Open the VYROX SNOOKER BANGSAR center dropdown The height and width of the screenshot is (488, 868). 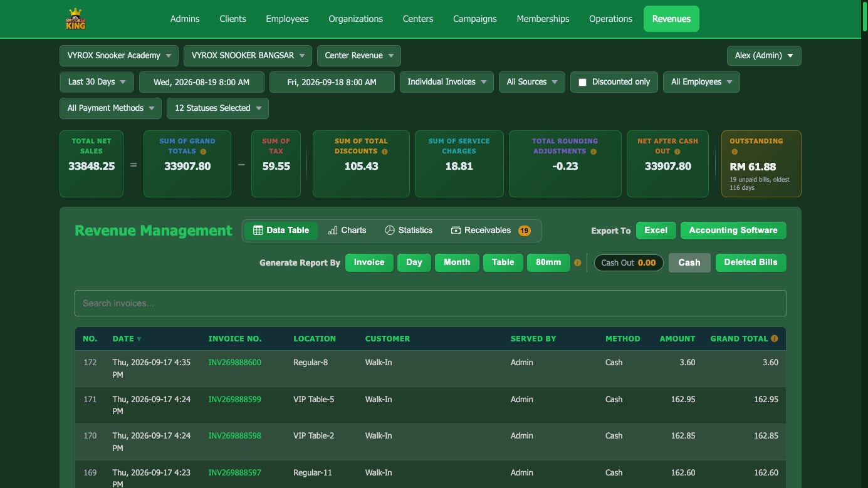(248, 56)
